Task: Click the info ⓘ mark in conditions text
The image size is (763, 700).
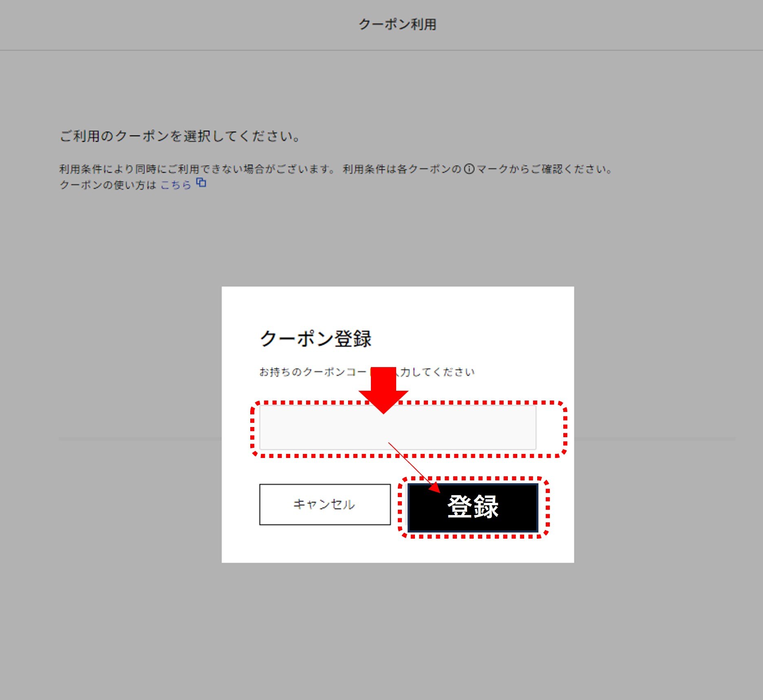Action: (x=470, y=169)
